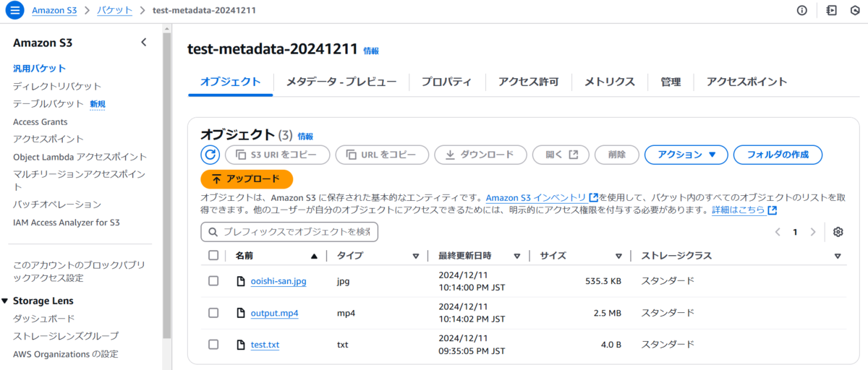Open the test.txt object link
Screen dimensions: 868x370
(265, 345)
